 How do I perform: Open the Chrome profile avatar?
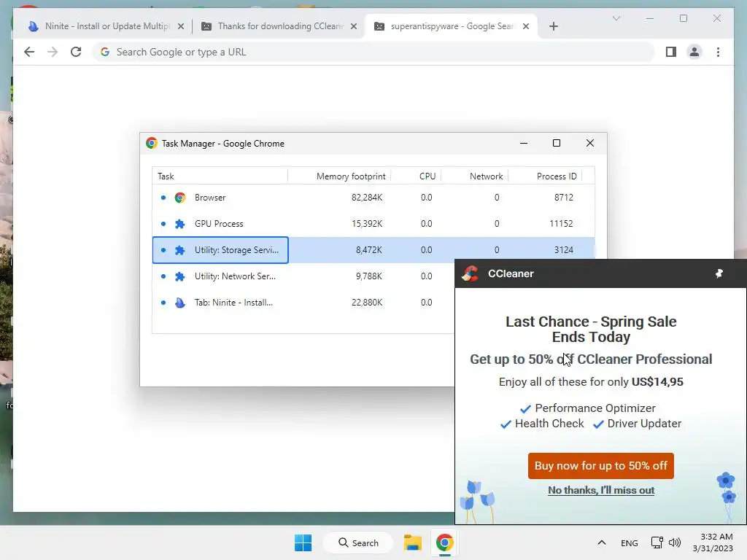pos(694,52)
